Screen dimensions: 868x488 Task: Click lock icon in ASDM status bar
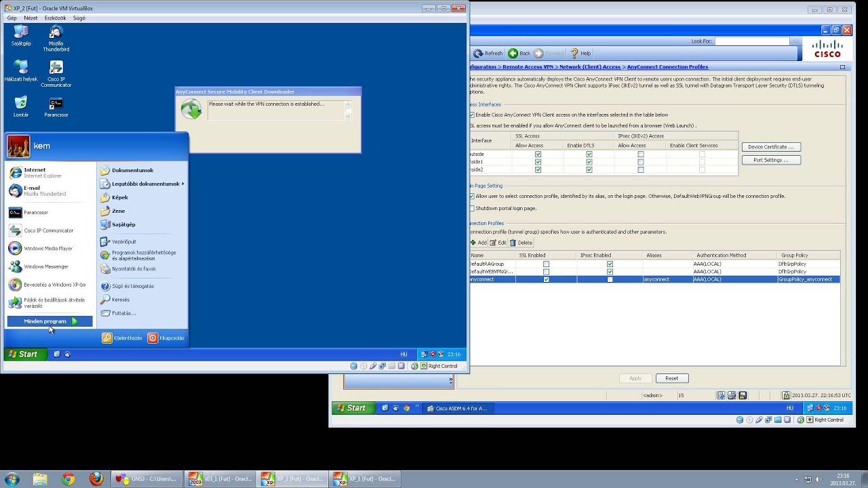pos(786,395)
